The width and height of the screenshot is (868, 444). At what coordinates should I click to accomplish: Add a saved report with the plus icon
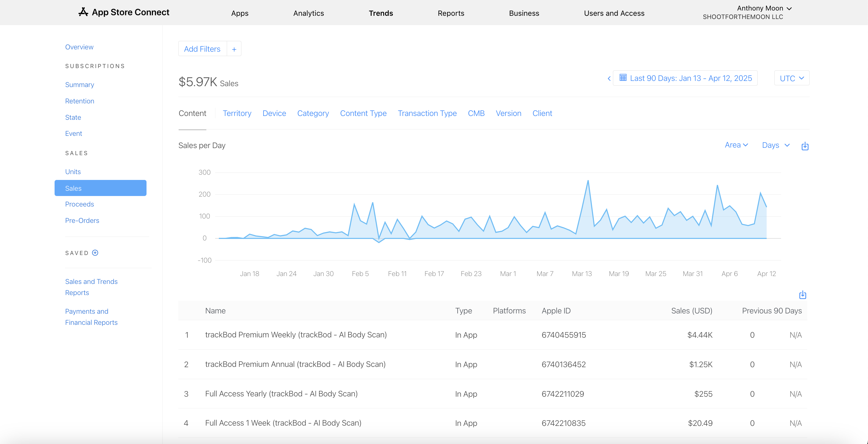click(x=95, y=253)
